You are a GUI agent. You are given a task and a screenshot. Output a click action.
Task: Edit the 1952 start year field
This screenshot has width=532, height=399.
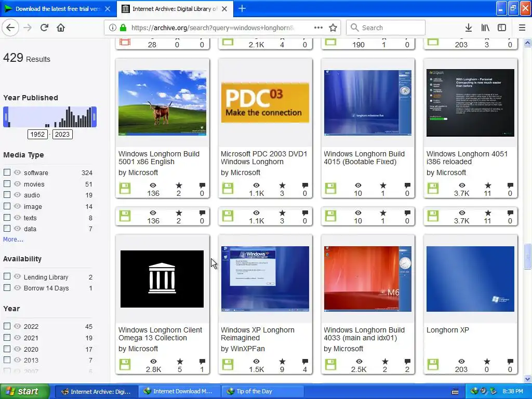pos(37,135)
